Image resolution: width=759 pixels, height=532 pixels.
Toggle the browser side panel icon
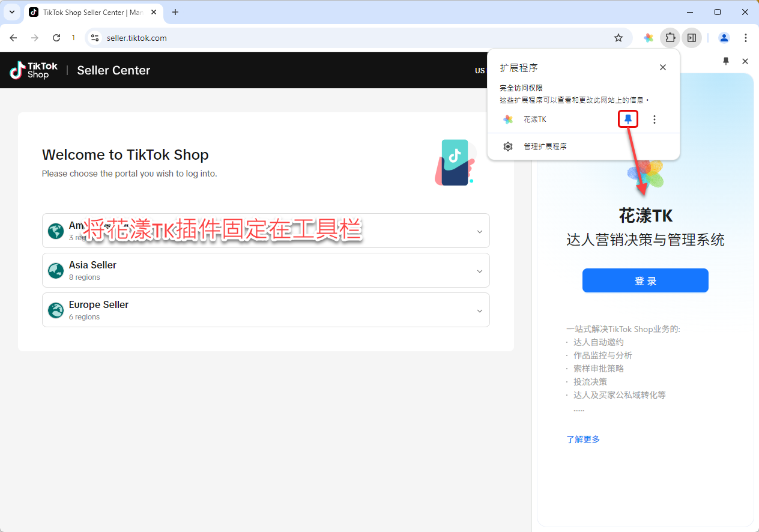(x=692, y=38)
